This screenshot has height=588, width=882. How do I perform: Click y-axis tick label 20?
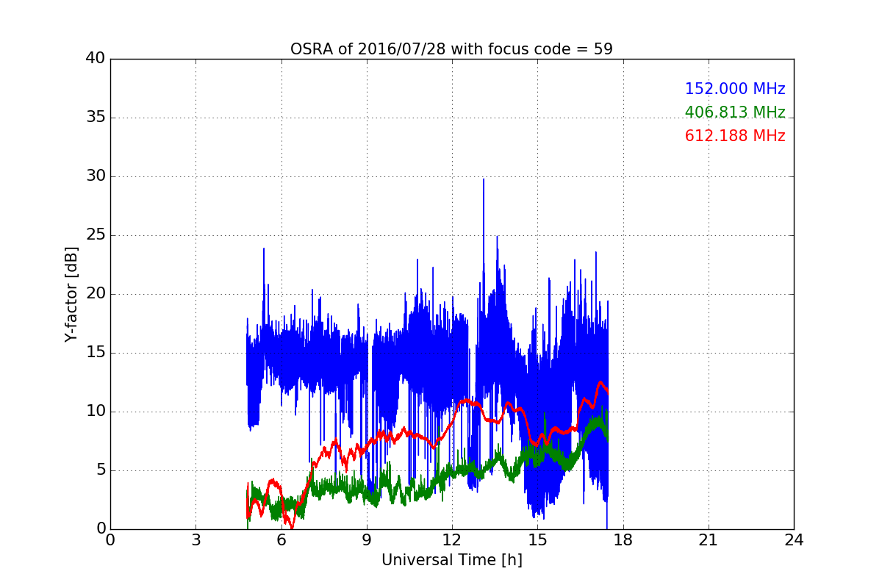96,294
